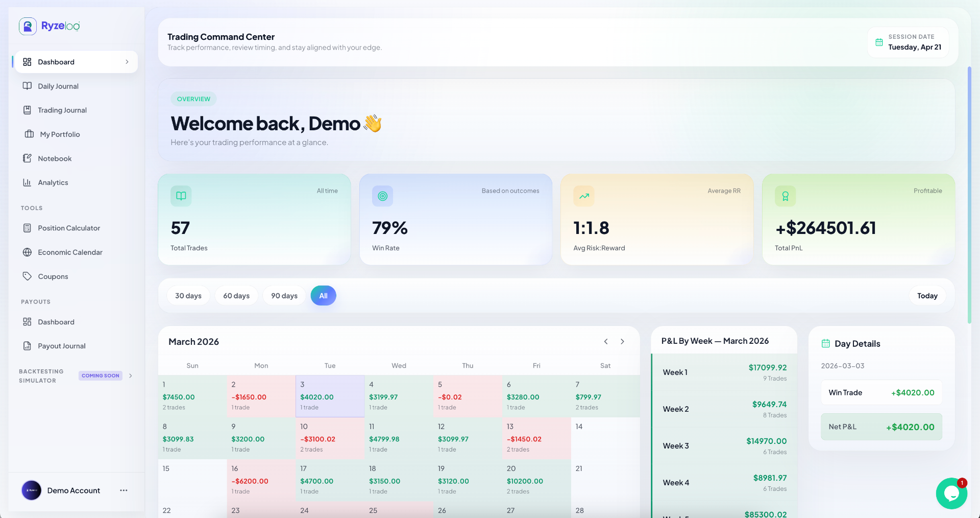The height and width of the screenshot is (518, 980).
Task: Select March 2 with -$1650.00
Action: coord(261,396)
